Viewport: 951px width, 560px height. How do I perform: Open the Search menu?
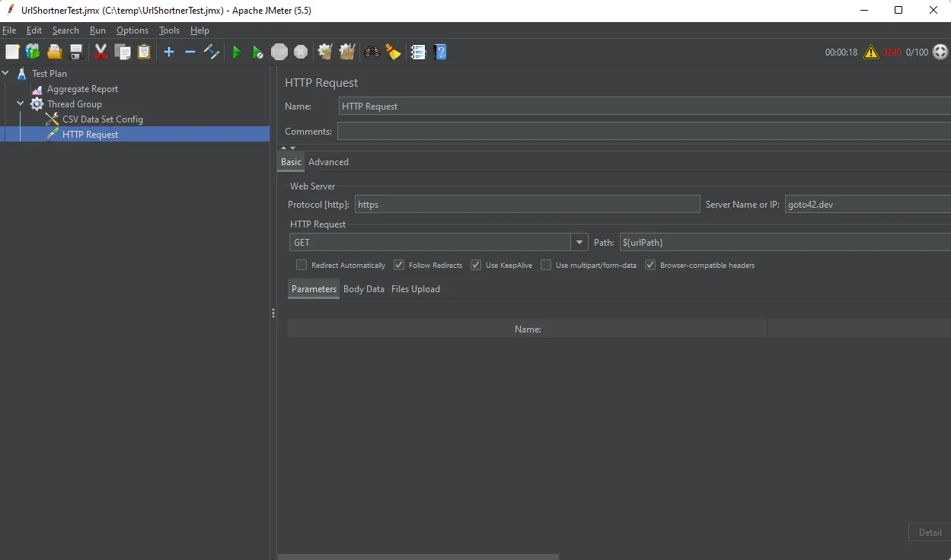click(65, 30)
